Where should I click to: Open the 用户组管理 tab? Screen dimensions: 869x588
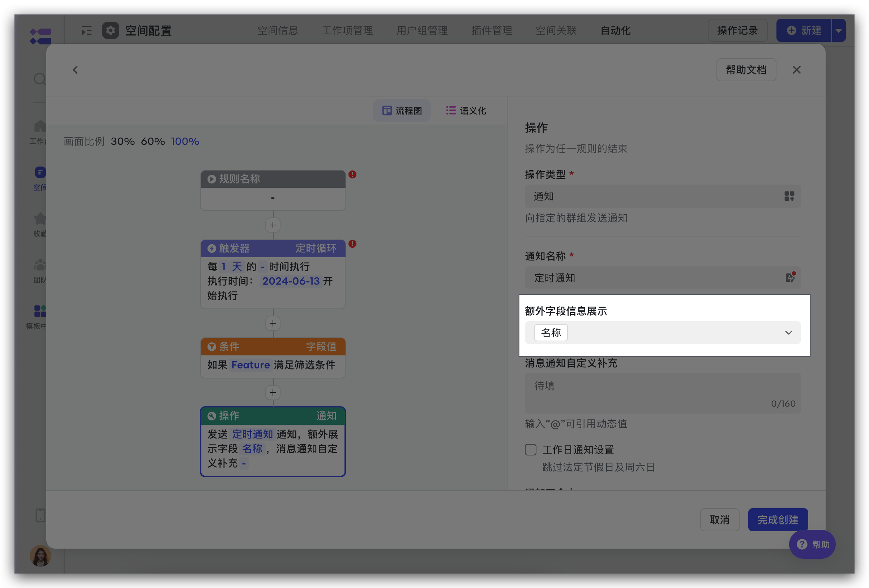tap(422, 30)
